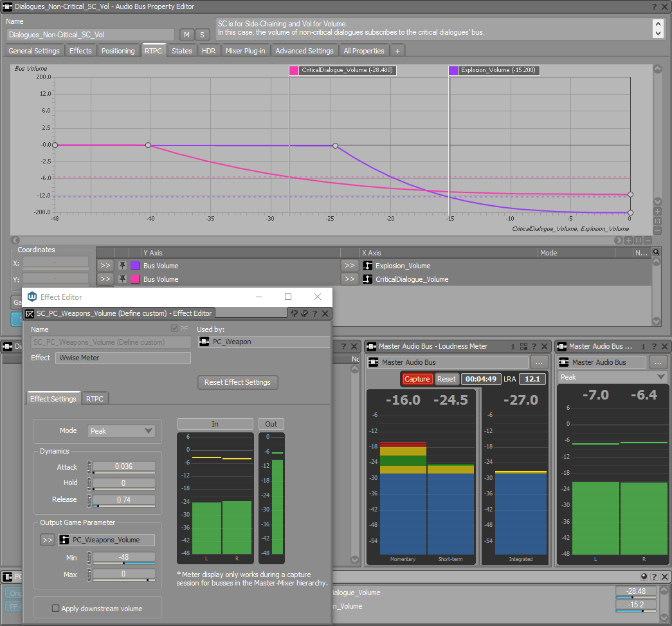Click the PC_Weapons_Volume output parameter field
672x626 pixels.
click(106, 540)
